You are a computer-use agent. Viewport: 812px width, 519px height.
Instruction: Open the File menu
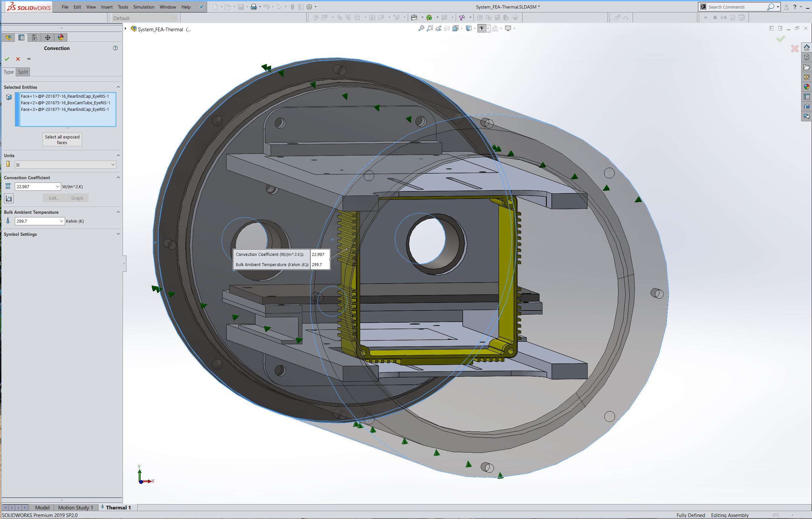(x=65, y=7)
